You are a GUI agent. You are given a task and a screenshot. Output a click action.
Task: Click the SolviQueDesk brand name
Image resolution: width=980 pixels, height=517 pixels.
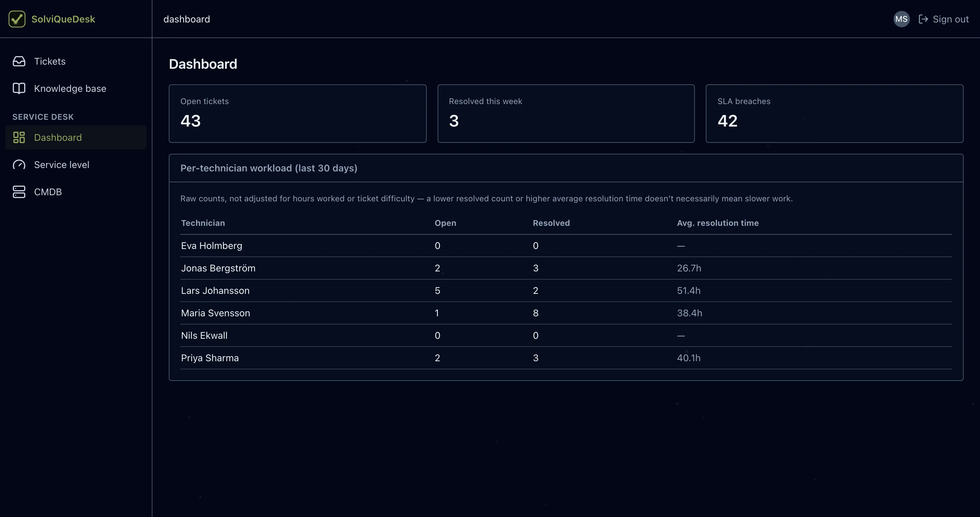(63, 19)
